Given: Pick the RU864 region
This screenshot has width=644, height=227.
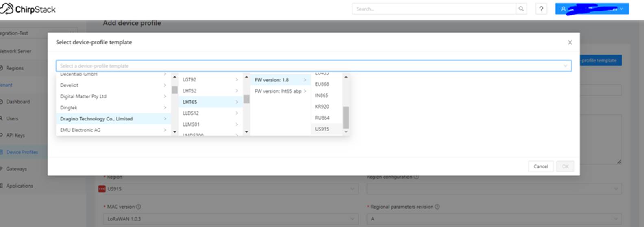Looking at the screenshot, I should pyautogui.click(x=327, y=118).
